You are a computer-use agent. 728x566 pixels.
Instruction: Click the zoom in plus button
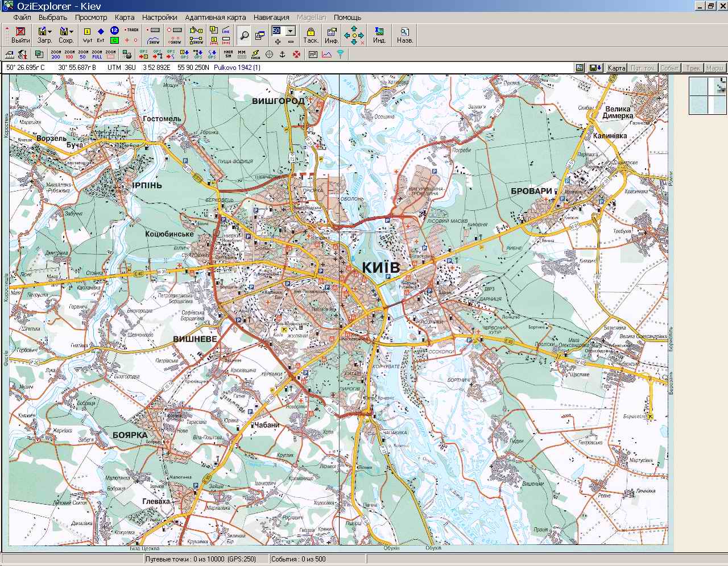click(x=277, y=41)
